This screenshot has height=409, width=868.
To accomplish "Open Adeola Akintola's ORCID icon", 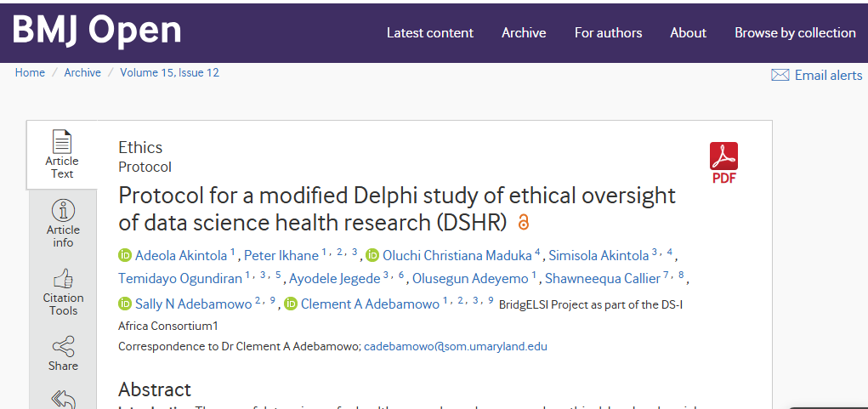I will [125, 255].
